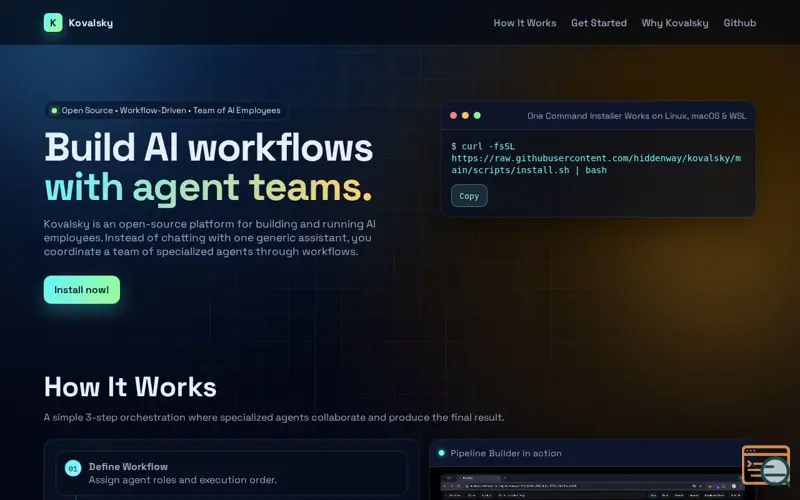Click the green status dot in badge
Image resolution: width=800 pixels, height=500 pixels.
pos(54,110)
